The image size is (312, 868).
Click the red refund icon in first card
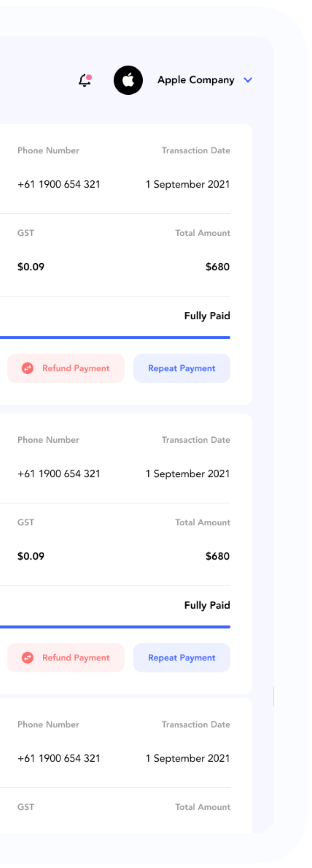click(28, 368)
